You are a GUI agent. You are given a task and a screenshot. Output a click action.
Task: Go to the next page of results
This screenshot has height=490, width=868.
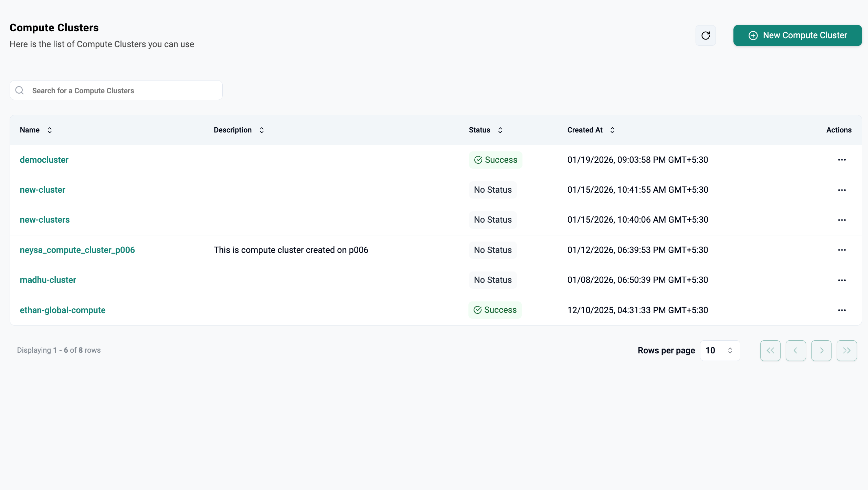click(821, 351)
